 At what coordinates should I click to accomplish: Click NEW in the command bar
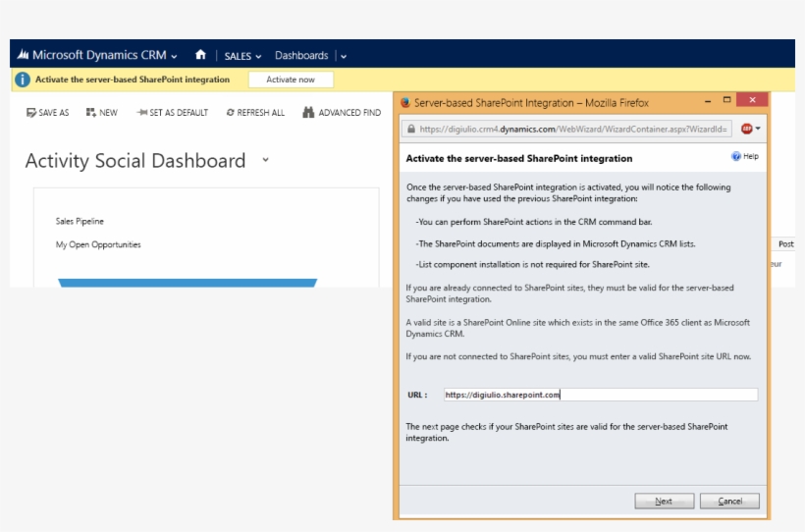coord(102,113)
